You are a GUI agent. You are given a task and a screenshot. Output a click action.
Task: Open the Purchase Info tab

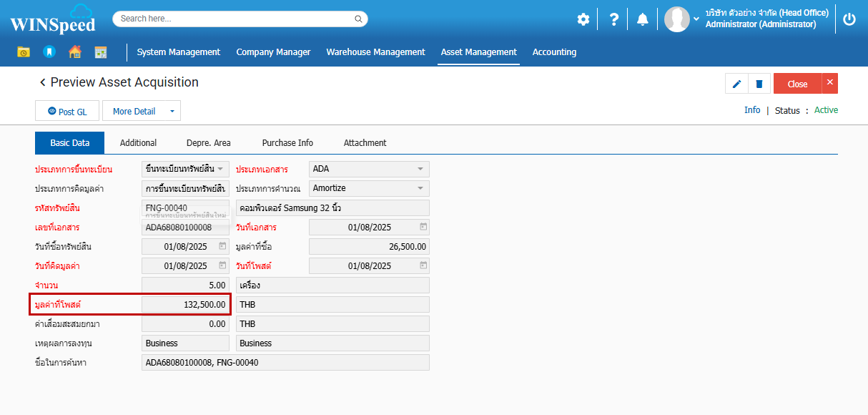pyautogui.click(x=287, y=143)
